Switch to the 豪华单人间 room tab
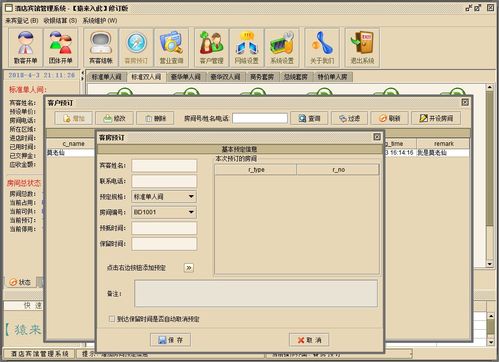Viewport: 499px width, 362px height. click(186, 77)
